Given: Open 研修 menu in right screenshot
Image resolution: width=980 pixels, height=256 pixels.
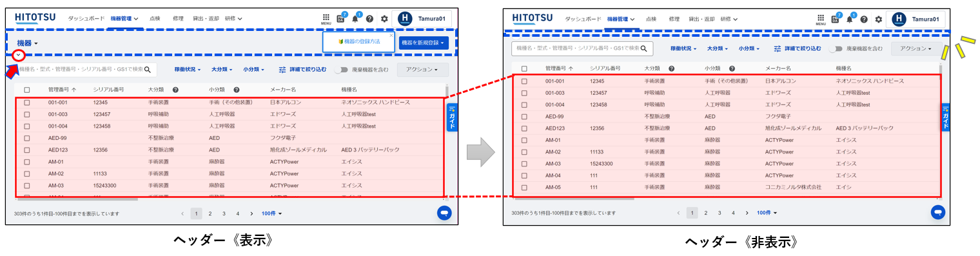Looking at the screenshot, I should [729, 19].
